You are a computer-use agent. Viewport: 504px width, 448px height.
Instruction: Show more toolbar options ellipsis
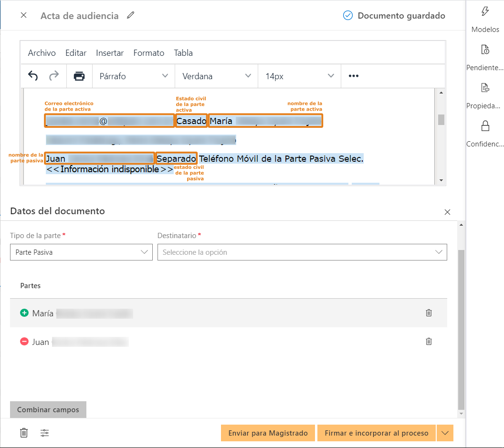pyautogui.click(x=353, y=76)
